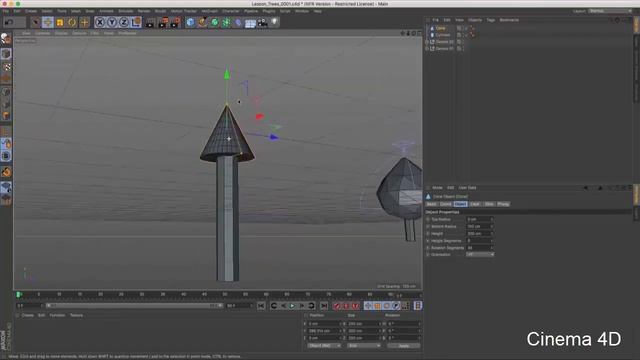Activate the Scale tool in the toolbar

pos(60,22)
